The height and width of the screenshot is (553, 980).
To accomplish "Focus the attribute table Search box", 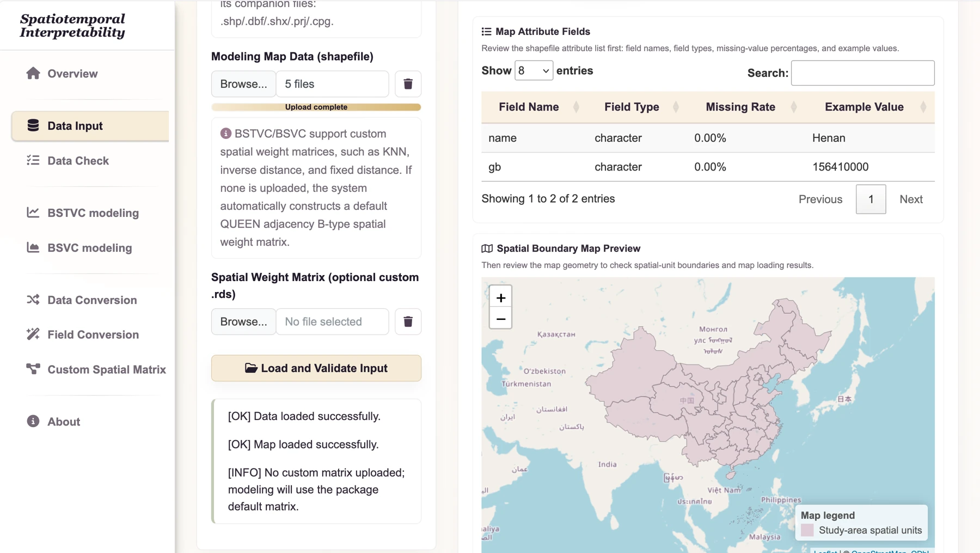I will coord(862,73).
